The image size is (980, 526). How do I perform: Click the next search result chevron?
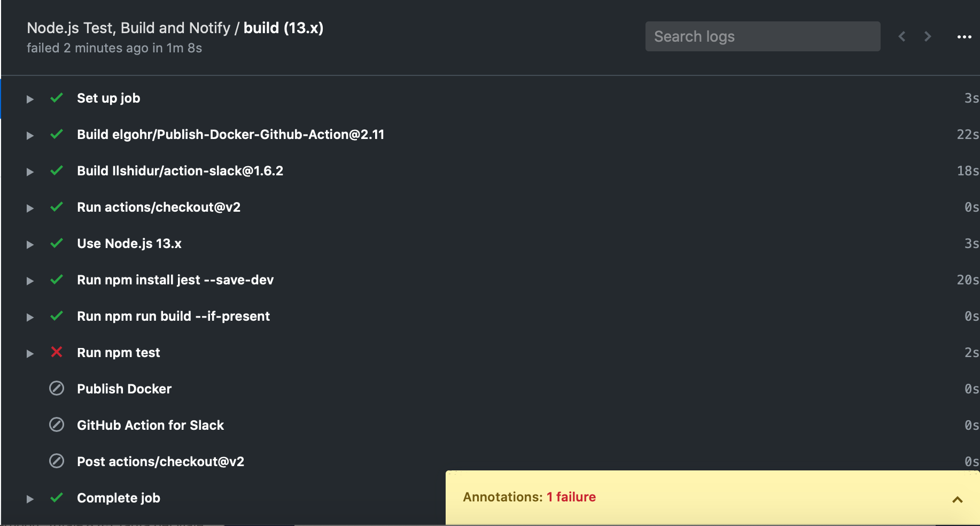928,36
